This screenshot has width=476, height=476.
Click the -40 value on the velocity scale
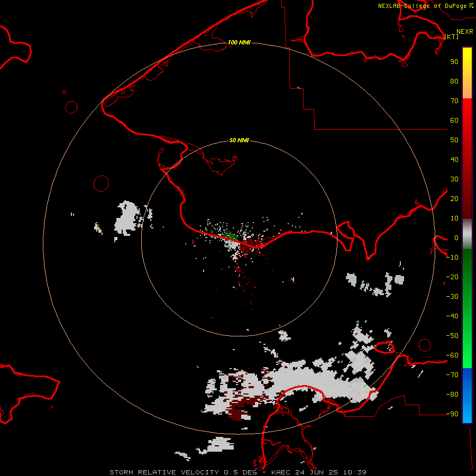click(452, 316)
